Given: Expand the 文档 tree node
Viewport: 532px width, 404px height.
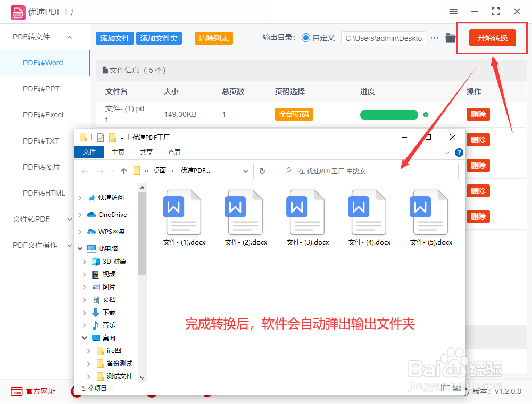Looking at the screenshot, I should click(x=84, y=300).
